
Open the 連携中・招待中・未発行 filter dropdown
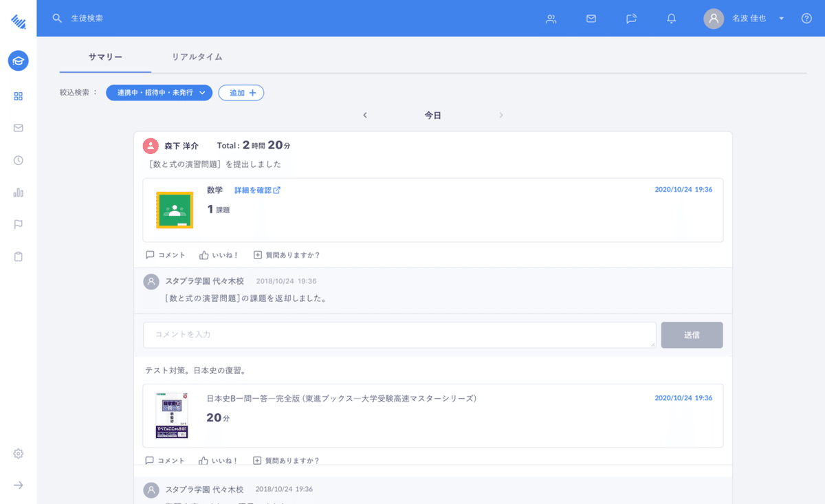(x=159, y=92)
